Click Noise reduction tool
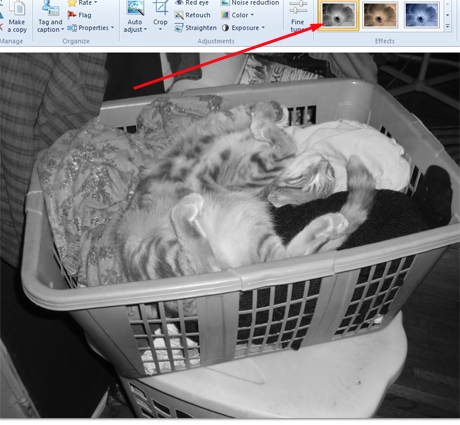The width and height of the screenshot is (460, 425). coord(250,3)
